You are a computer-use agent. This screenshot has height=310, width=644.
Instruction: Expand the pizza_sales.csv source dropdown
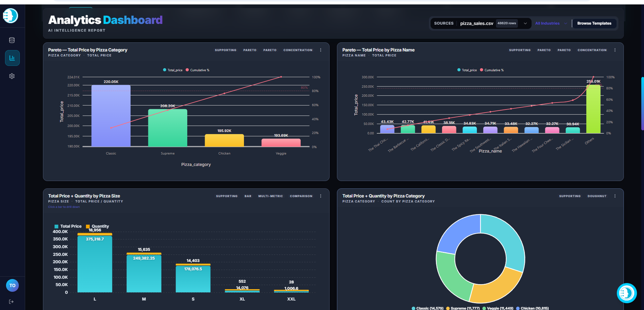525,23
